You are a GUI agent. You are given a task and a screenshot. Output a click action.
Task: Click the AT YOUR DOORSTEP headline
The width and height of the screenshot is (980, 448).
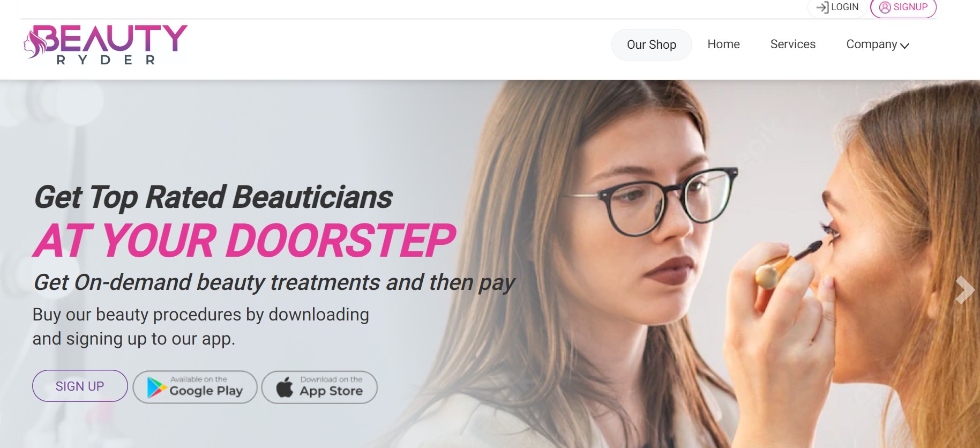[x=244, y=241]
